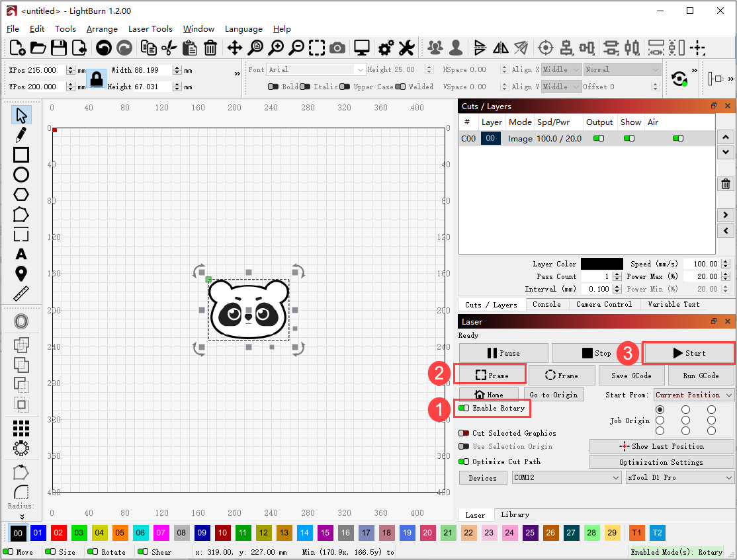Pick the cyan 06 palette color
The width and height of the screenshot is (737, 560).
[x=140, y=533]
